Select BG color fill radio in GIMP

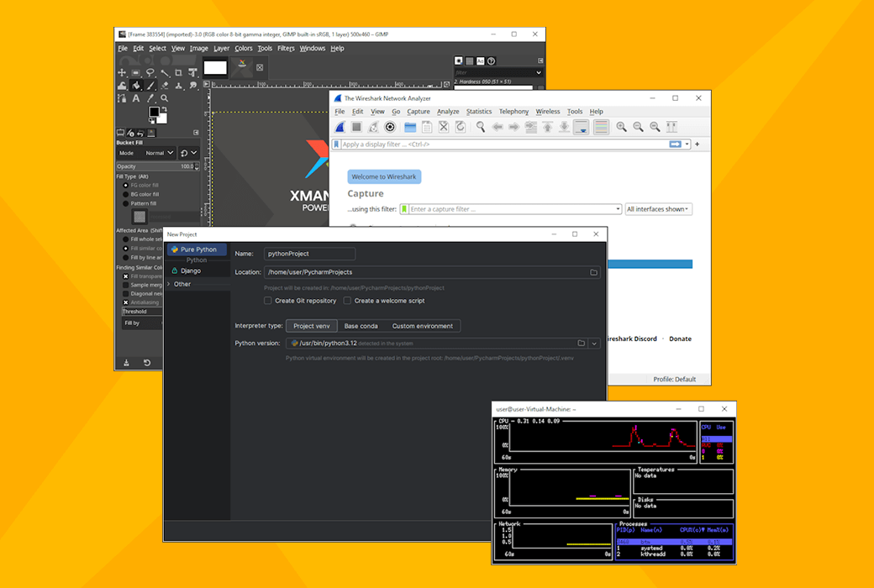(125, 195)
